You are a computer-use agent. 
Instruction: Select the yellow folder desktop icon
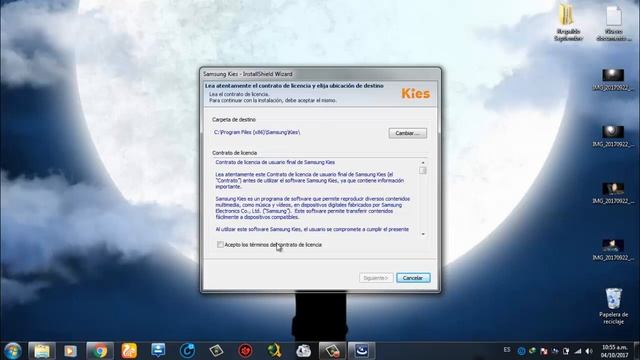(x=568, y=22)
